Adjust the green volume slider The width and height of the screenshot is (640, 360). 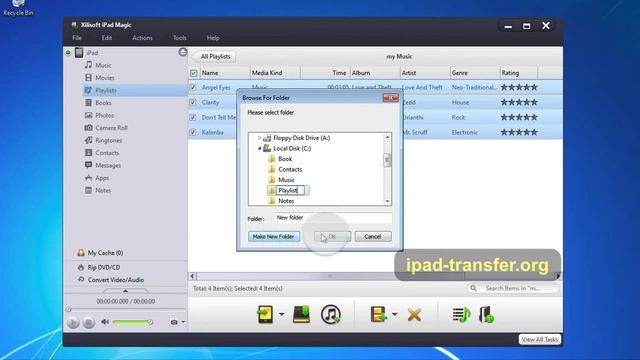tap(132, 322)
